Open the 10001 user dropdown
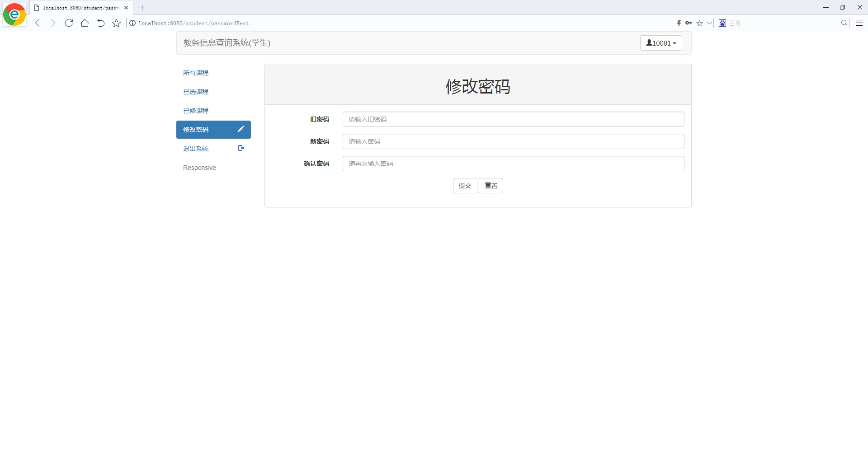The width and height of the screenshot is (868, 468). [661, 43]
